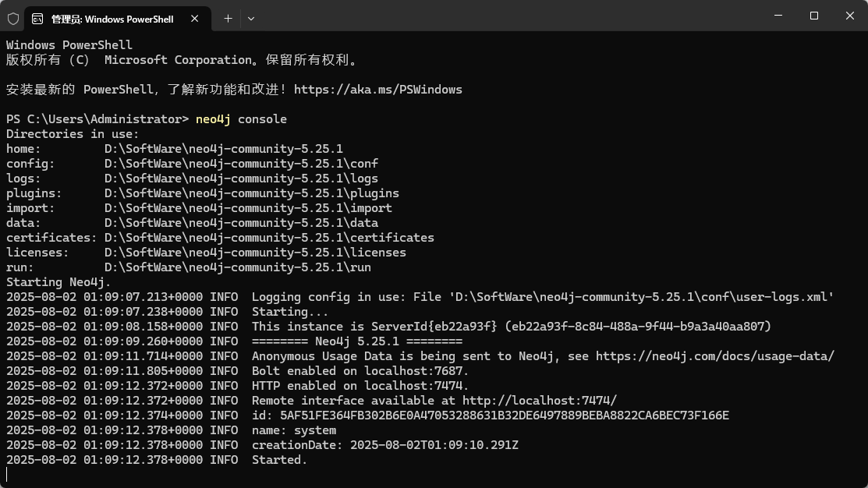Select the Windows PowerShell tab

point(117,19)
